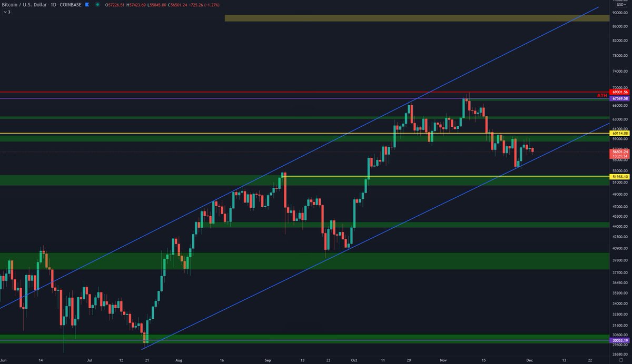Click the 82000.00 price scale label
This screenshot has height=364, width=632.
620,41
